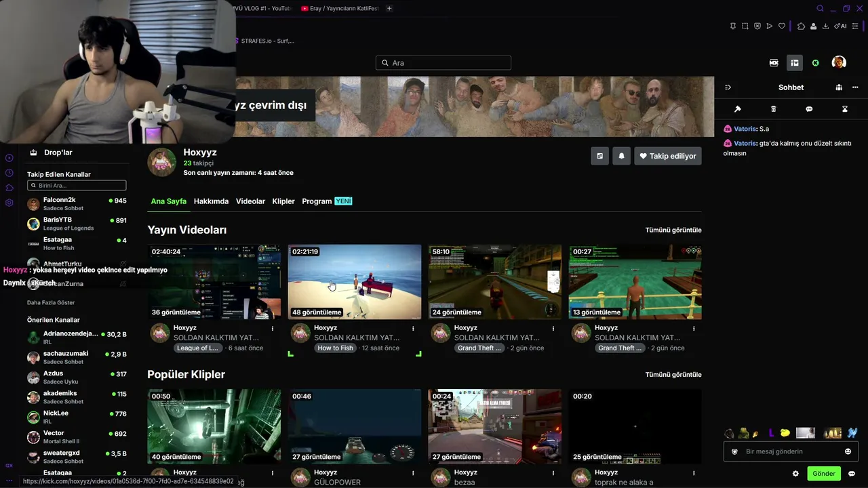Focus the 'Bir mesaj gönderin' message field
Screen dimensions: 868x488
(791, 451)
